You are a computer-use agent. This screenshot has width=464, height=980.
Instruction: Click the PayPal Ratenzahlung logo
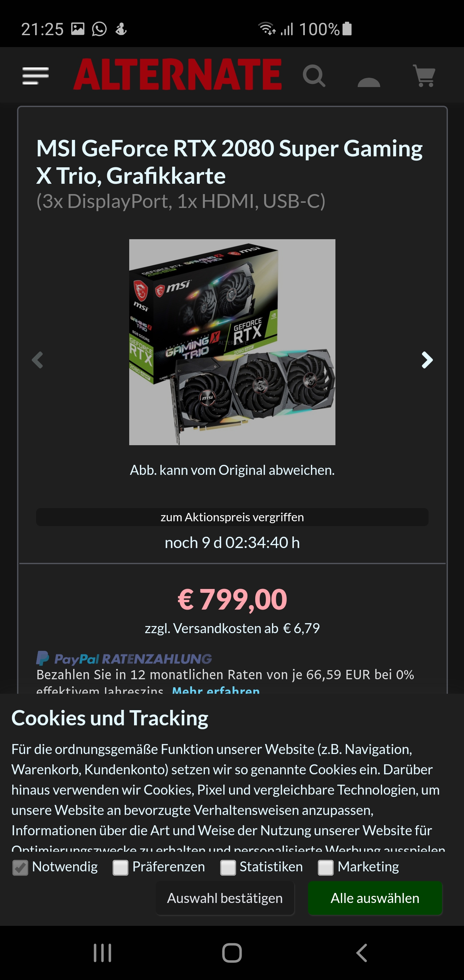pos(124,659)
